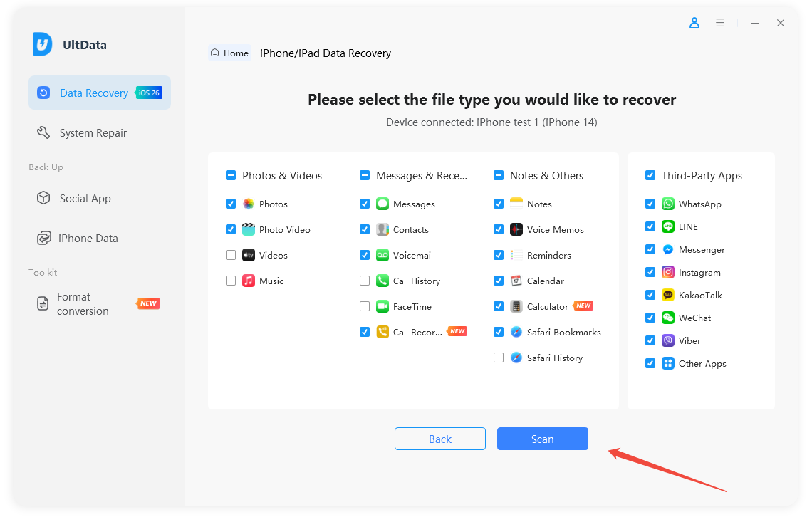
Task: Uncheck the WhatsApp checkbox
Action: (x=650, y=204)
